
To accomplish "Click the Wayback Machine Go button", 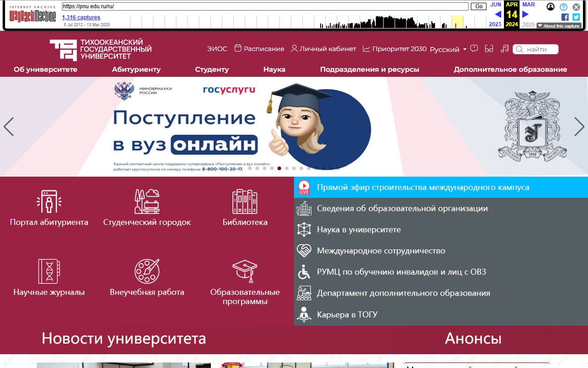I will pyautogui.click(x=479, y=6).
